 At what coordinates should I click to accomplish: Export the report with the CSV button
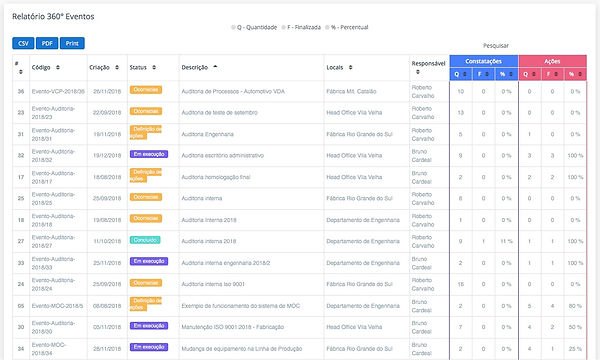(x=23, y=43)
